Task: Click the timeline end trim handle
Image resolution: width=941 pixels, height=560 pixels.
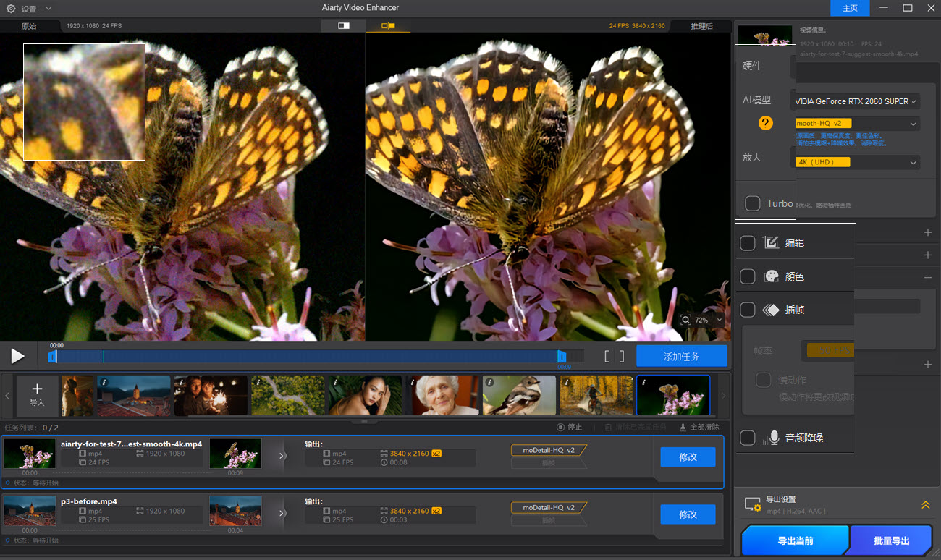Action: pos(562,357)
